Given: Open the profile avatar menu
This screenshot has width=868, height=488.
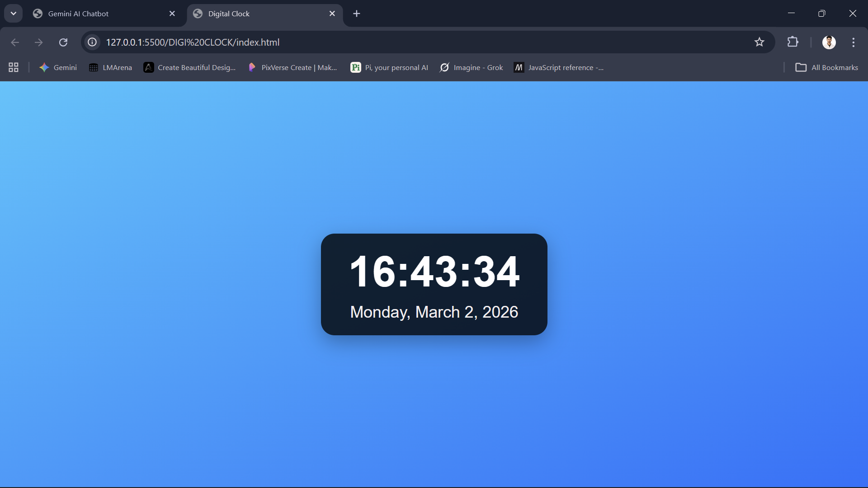Looking at the screenshot, I should pos(829,42).
